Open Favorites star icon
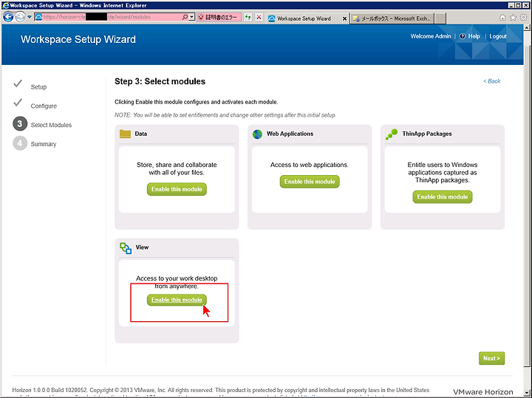This screenshot has width=532, height=398. [x=513, y=18]
